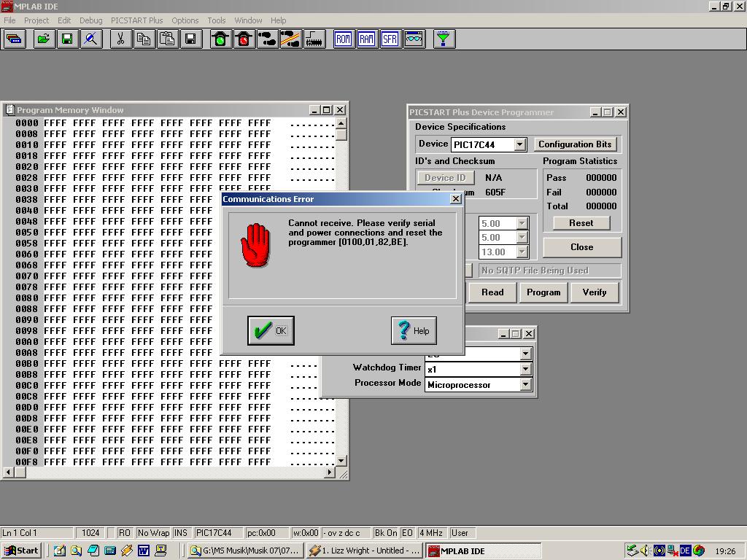Open the SFR special registers icon
This screenshot has height=560, width=747.
[x=390, y=39]
